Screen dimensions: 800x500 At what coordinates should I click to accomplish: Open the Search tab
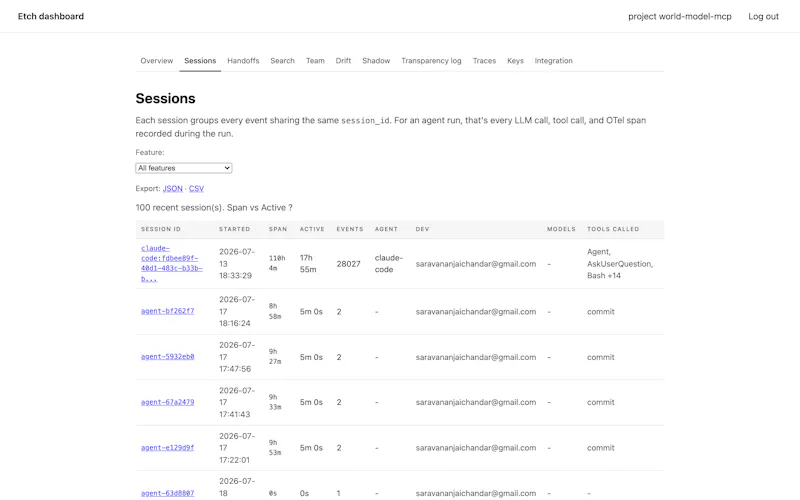click(x=282, y=61)
